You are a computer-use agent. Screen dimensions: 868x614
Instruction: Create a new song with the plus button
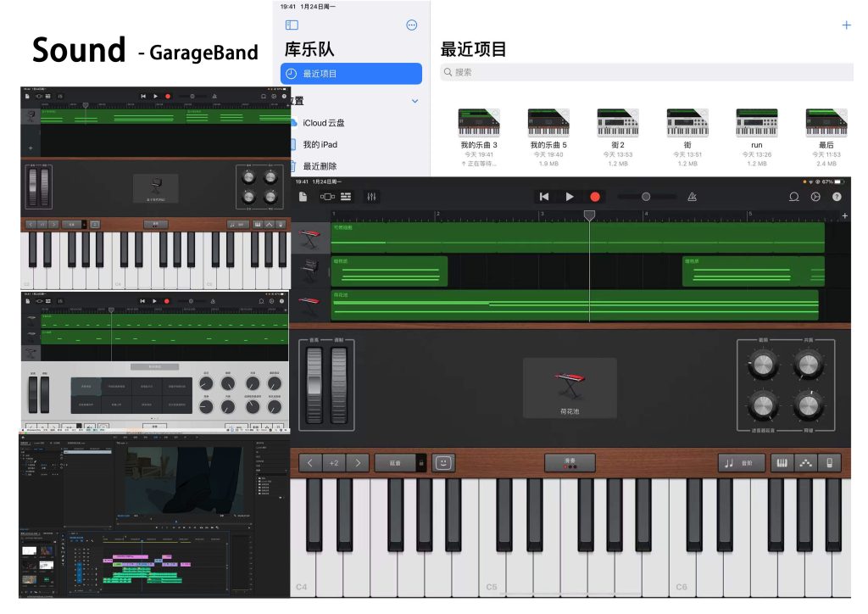[x=847, y=25]
